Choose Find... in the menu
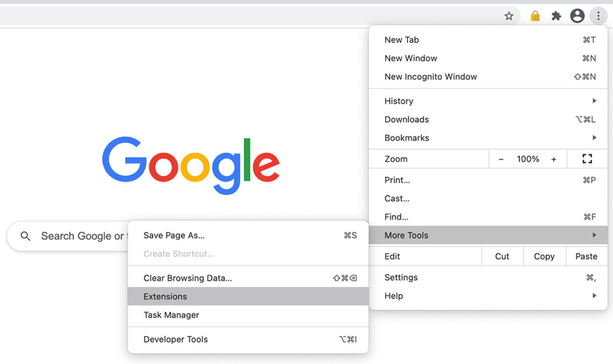 pyautogui.click(x=488, y=217)
